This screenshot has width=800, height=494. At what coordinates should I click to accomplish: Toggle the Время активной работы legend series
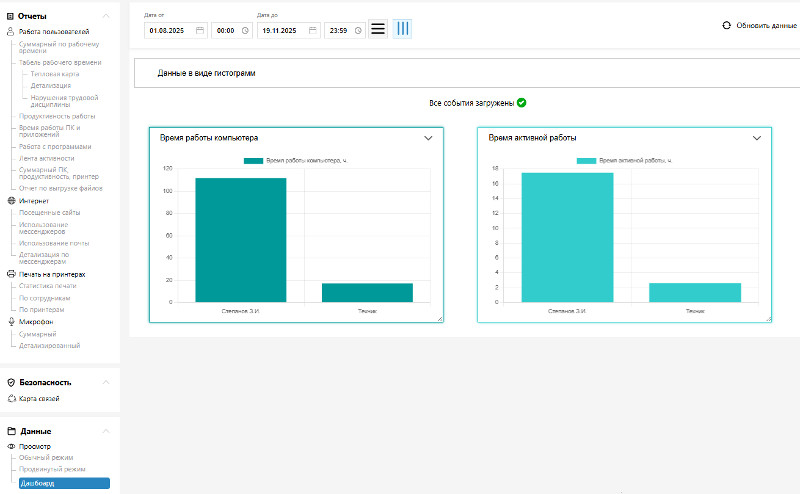[x=585, y=160]
